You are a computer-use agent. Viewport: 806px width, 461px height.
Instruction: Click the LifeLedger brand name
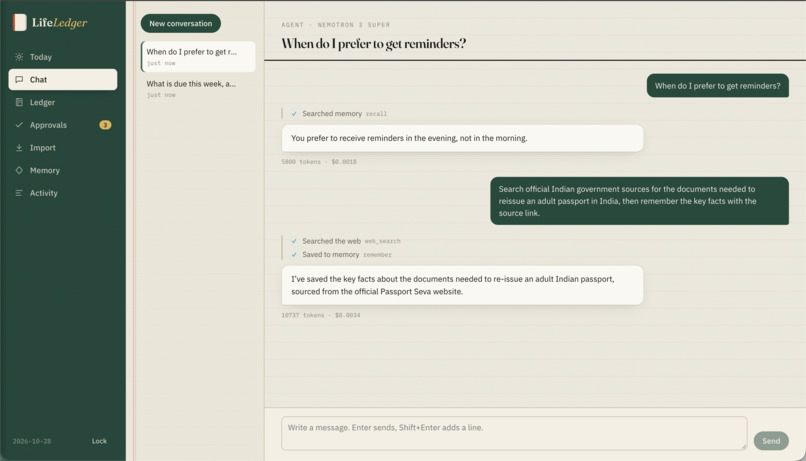(x=60, y=22)
